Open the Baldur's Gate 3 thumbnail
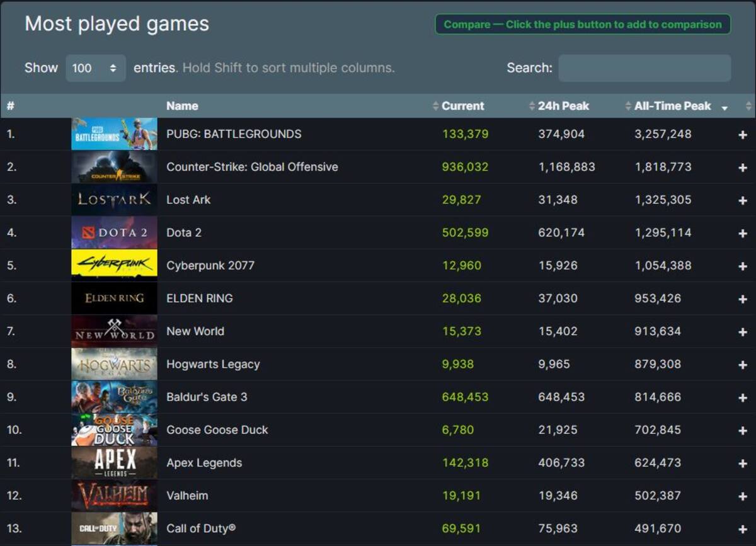The height and width of the screenshot is (546, 756). tap(114, 397)
